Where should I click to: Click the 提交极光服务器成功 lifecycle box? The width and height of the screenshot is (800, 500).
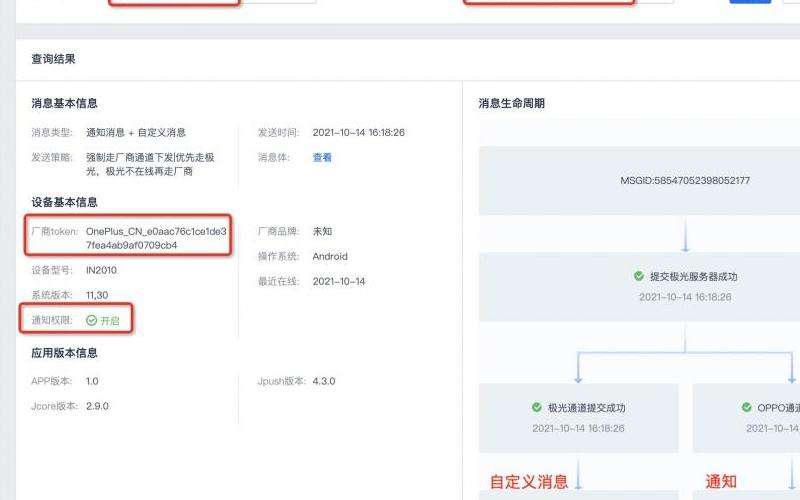coord(685,286)
